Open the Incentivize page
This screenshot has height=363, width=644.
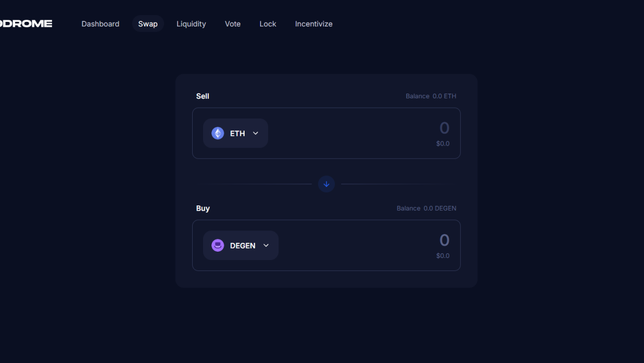(x=314, y=24)
